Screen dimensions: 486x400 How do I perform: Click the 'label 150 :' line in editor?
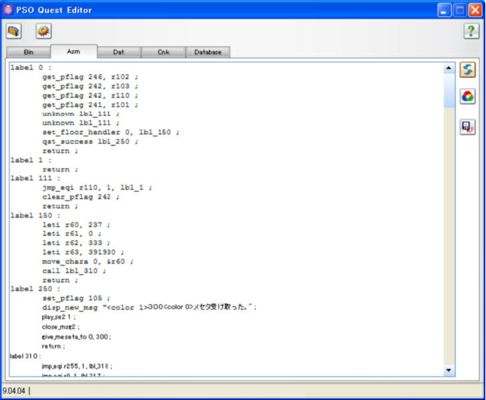[35, 216]
